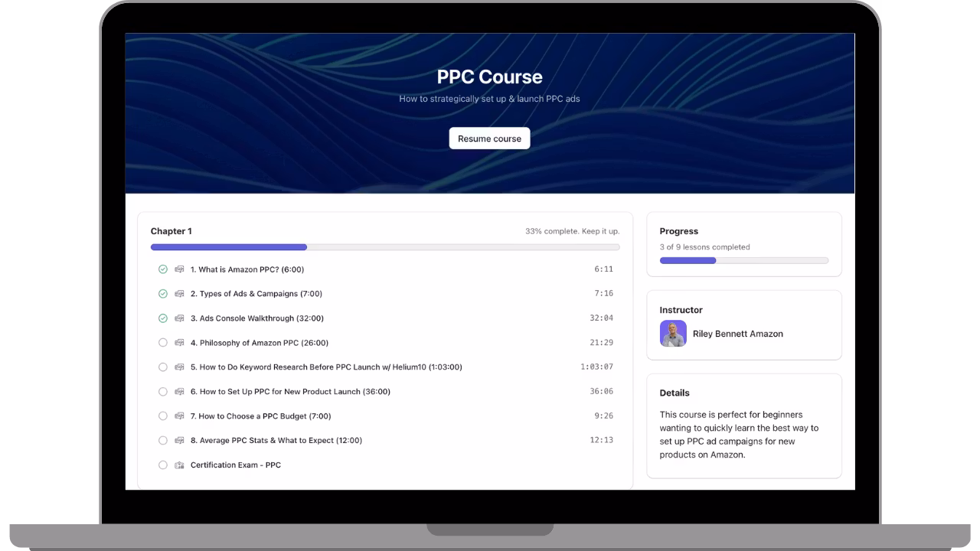This screenshot has width=980, height=551.
Task: Click the 3 of 9 lessons progress bar
Action: 743,261
